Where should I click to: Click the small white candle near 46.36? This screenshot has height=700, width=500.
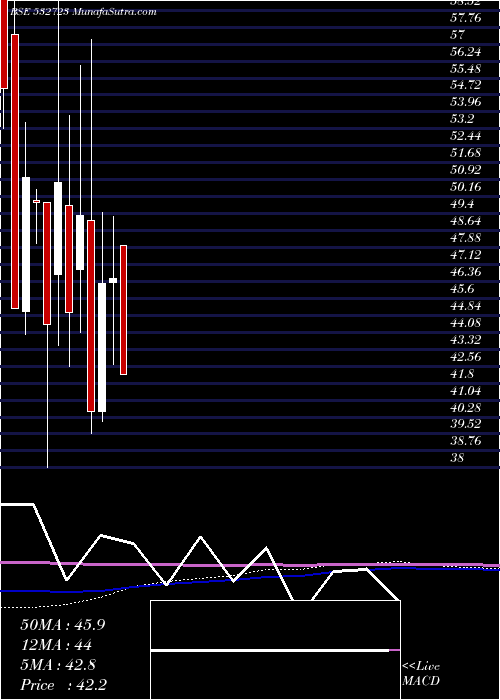point(113,280)
